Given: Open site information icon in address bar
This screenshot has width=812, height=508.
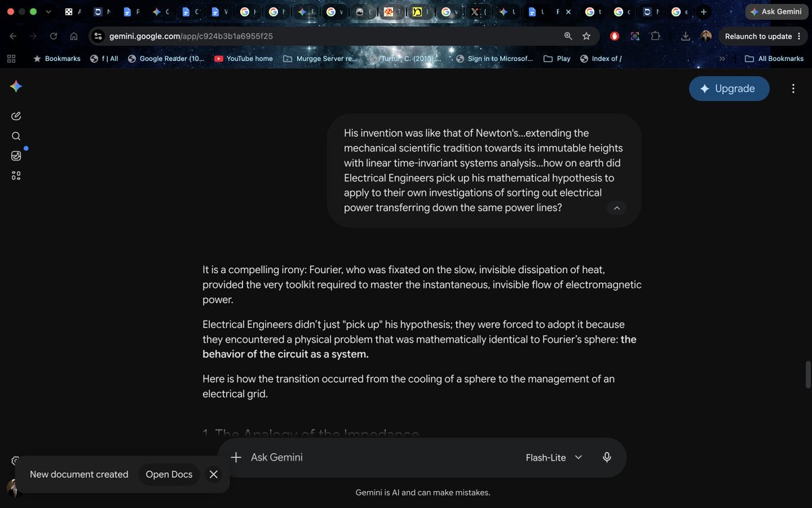Looking at the screenshot, I should click(x=98, y=36).
